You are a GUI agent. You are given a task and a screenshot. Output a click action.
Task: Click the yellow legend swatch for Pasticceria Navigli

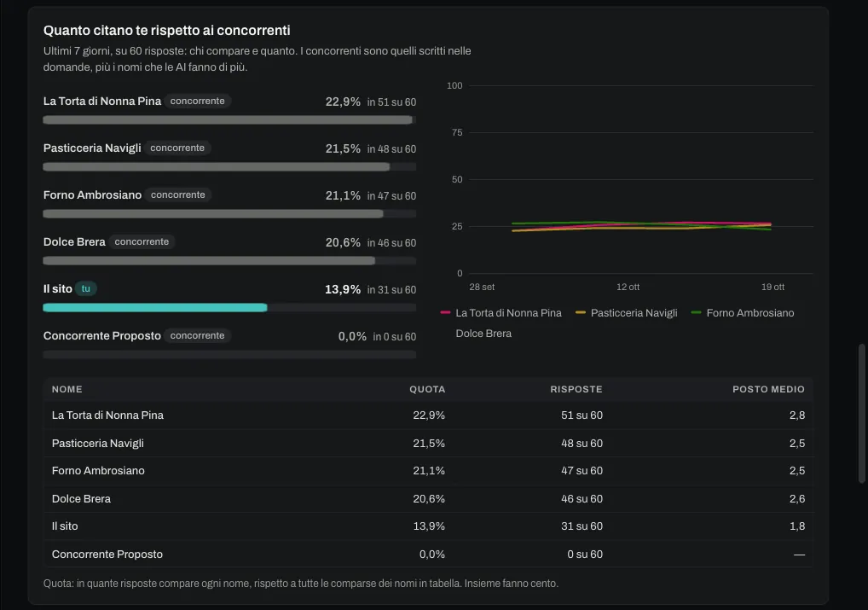[580, 313]
